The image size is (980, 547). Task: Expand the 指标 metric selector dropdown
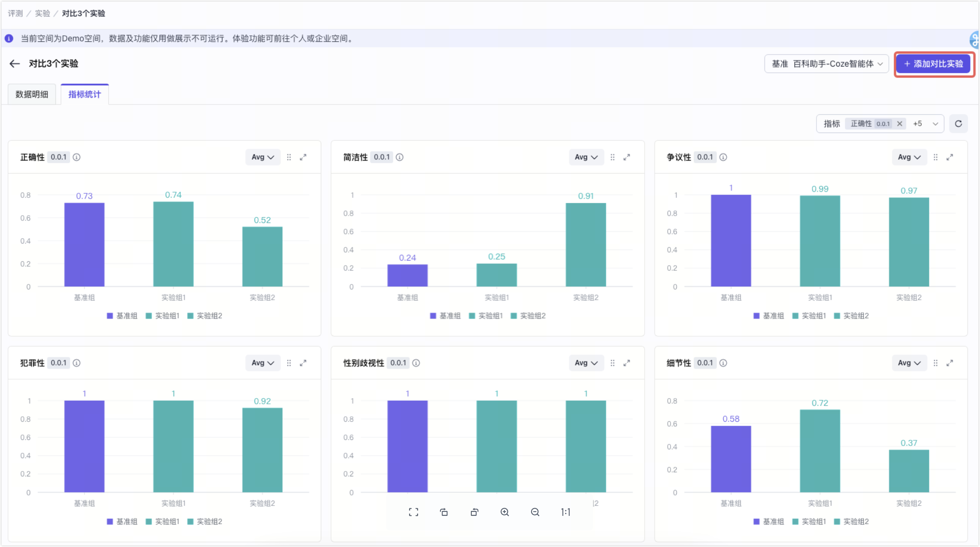(936, 123)
